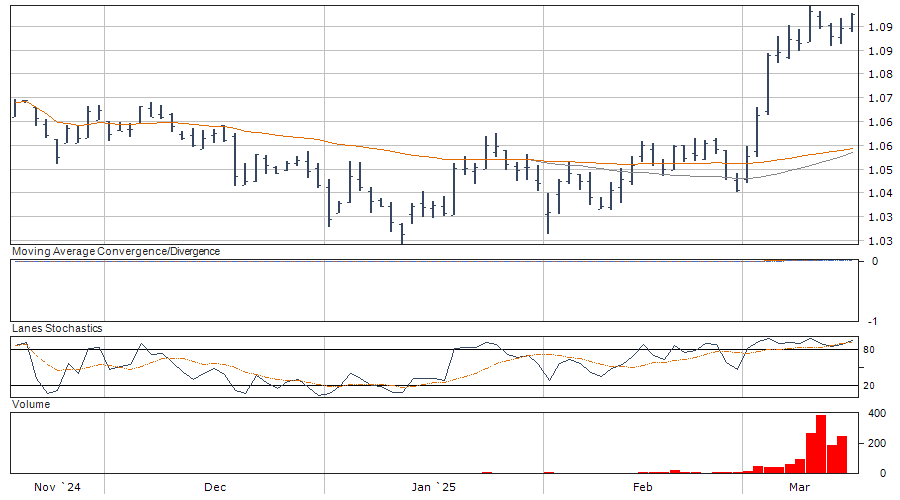Viewport: 900px width, 500px height.
Task: Click the 1.07 price axis label
Action: [880, 98]
